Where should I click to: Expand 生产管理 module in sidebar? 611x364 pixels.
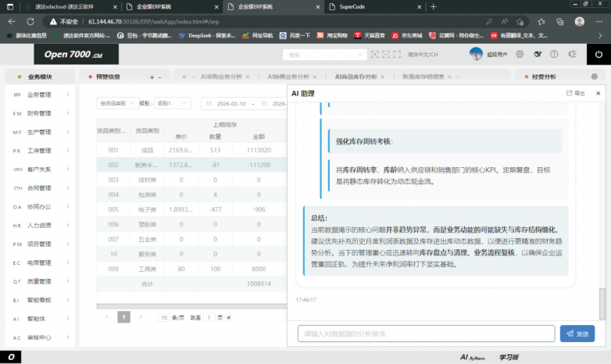(38, 132)
